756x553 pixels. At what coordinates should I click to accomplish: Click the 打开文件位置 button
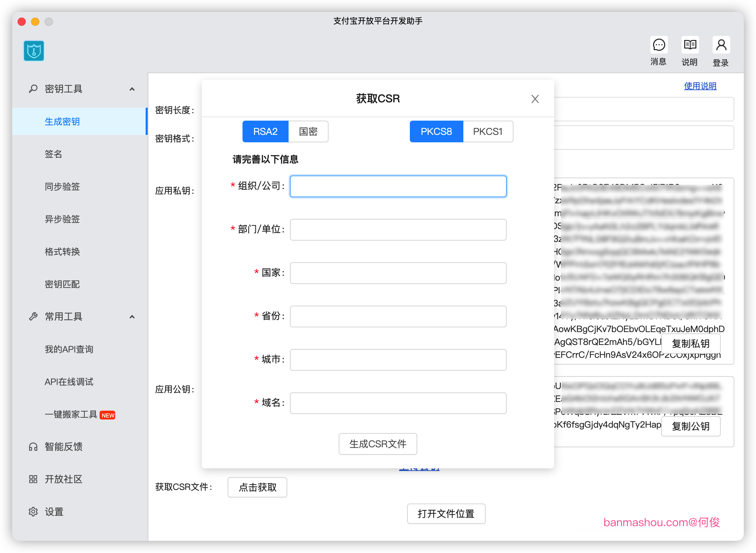tap(446, 514)
